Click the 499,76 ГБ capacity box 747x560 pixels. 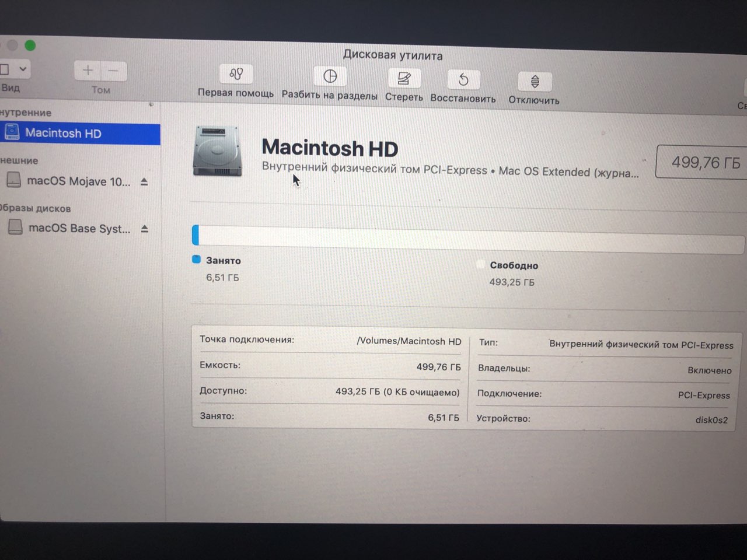[x=702, y=162]
